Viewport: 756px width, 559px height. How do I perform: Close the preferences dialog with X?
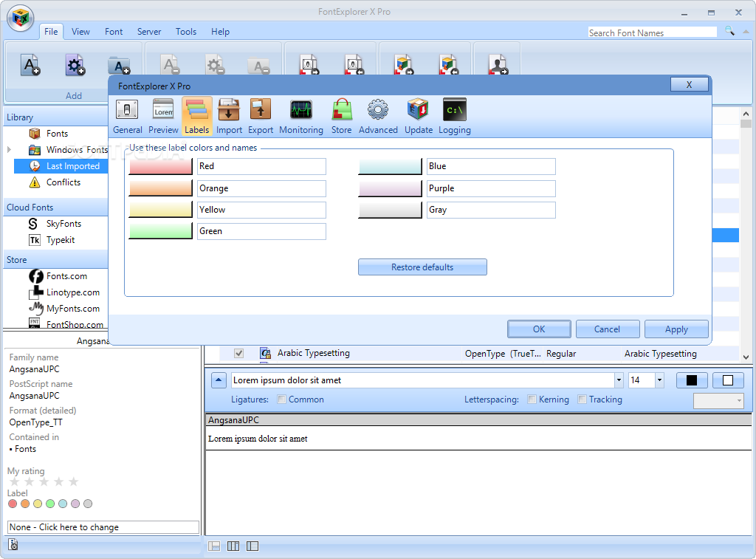[690, 84]
